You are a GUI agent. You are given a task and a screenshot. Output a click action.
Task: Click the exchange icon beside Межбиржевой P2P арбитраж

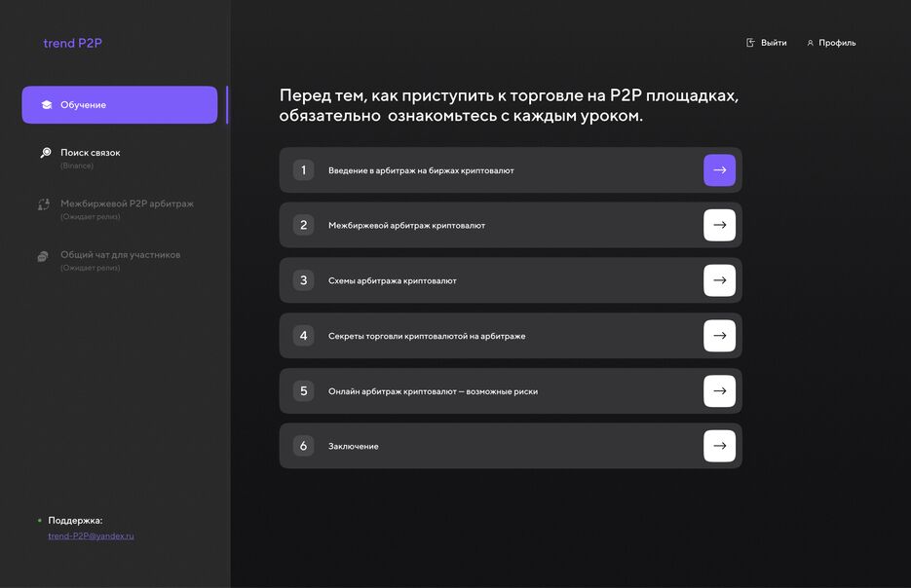click(x=44, y=204)
